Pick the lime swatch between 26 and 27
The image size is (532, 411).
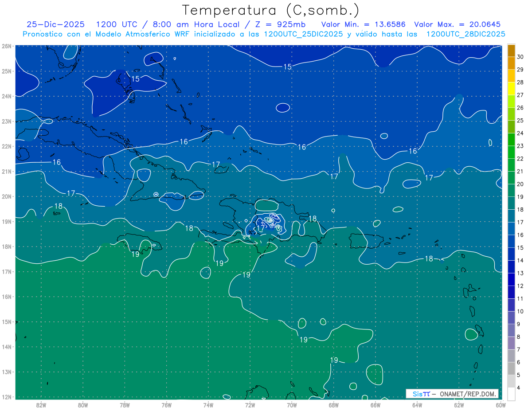(511, 101)
